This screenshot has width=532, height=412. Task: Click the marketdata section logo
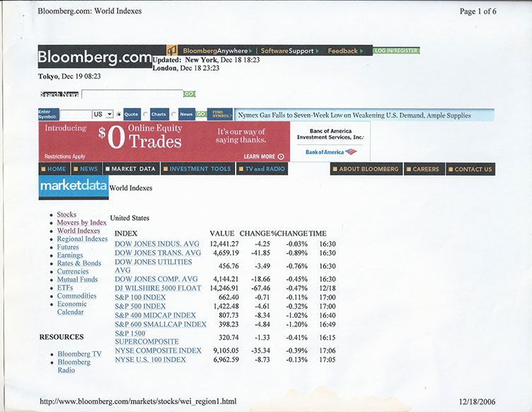pyautogui.click(x=74, y=186)
